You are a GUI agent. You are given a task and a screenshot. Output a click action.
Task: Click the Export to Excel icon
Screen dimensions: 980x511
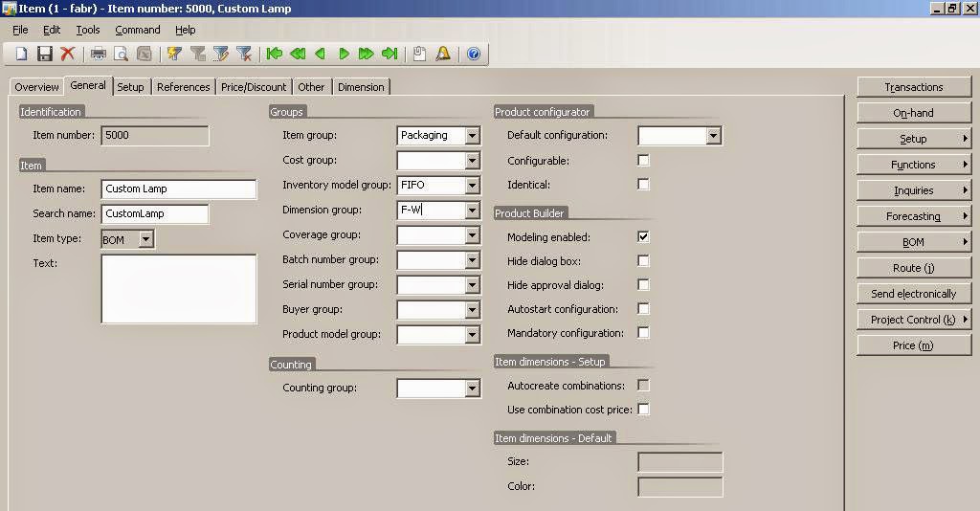pos(145,54)
